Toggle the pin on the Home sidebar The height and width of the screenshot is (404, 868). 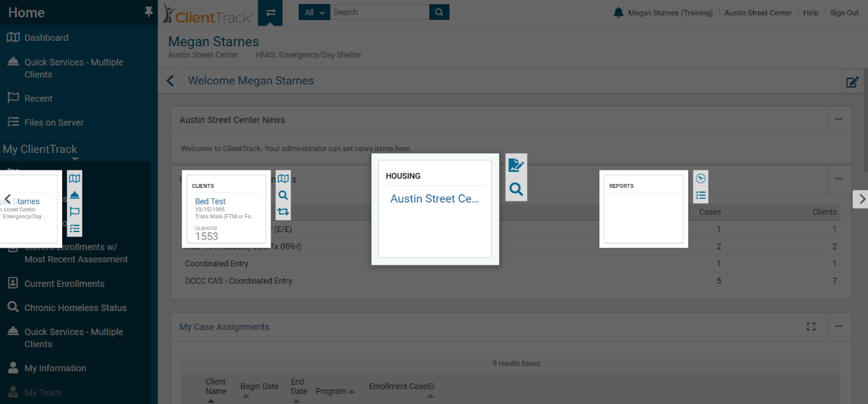coord(148,11)
